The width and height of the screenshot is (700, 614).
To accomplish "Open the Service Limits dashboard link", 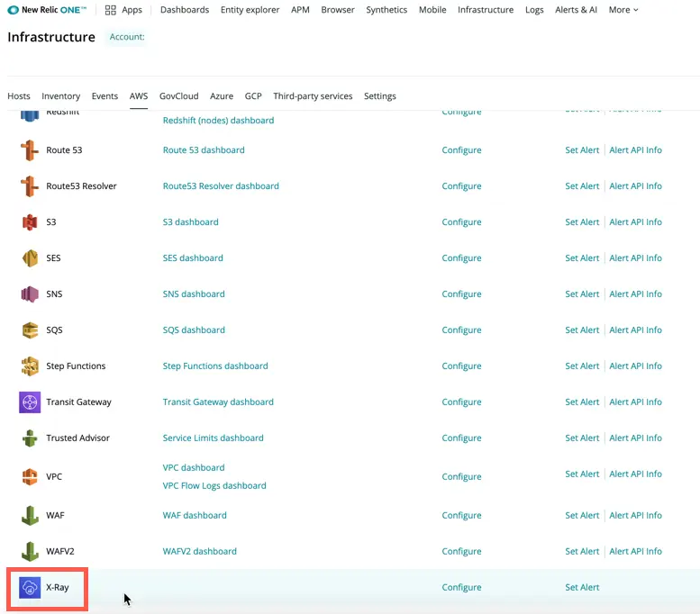I will point(213,438).
